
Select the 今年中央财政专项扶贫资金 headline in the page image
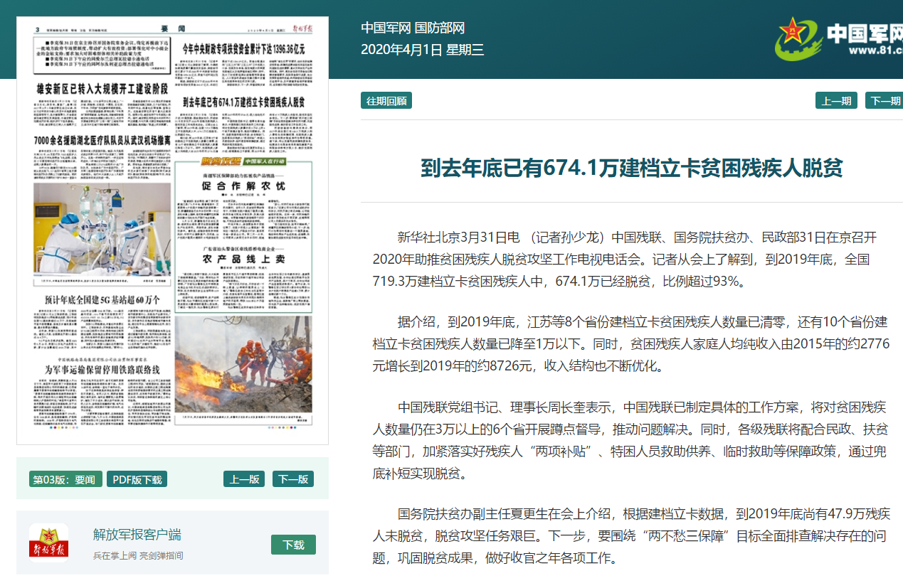243,50
